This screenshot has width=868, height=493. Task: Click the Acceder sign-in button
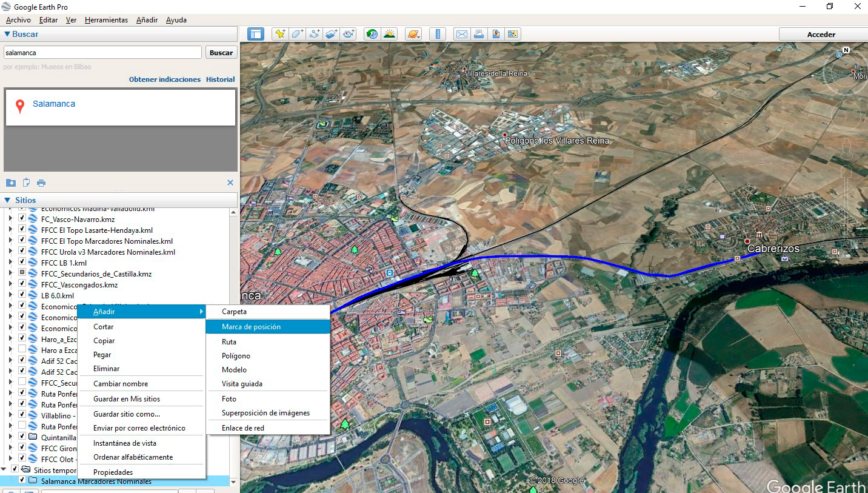click(821, 35)
